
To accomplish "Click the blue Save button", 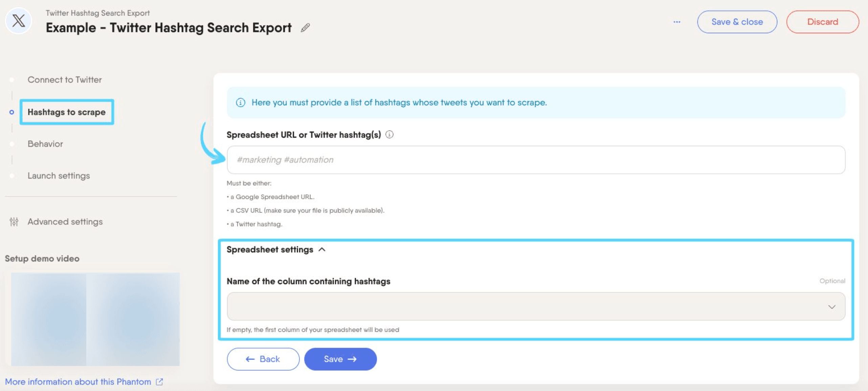I will click(340, 359).
